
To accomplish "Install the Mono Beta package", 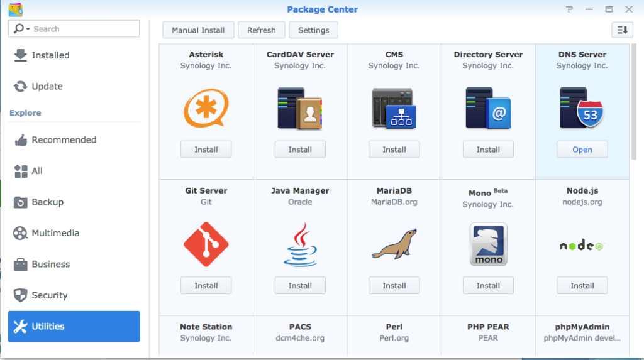I will point(488,286).
